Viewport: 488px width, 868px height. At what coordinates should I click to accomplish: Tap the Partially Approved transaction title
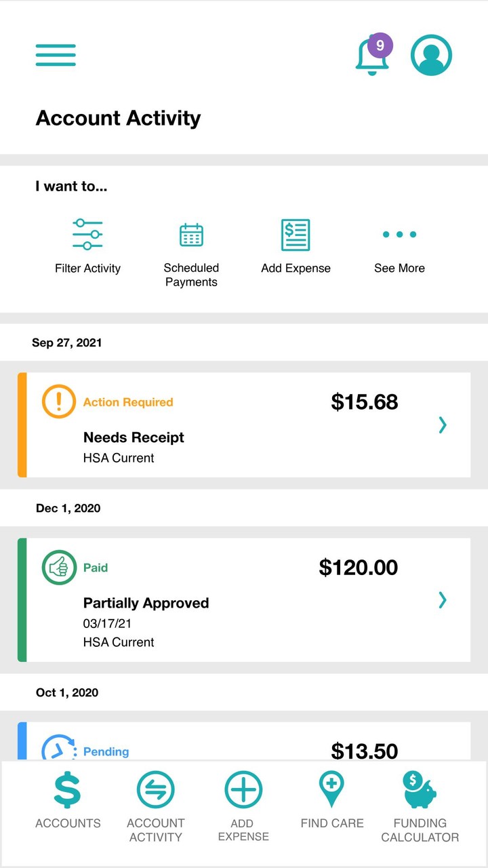[146, 603]
